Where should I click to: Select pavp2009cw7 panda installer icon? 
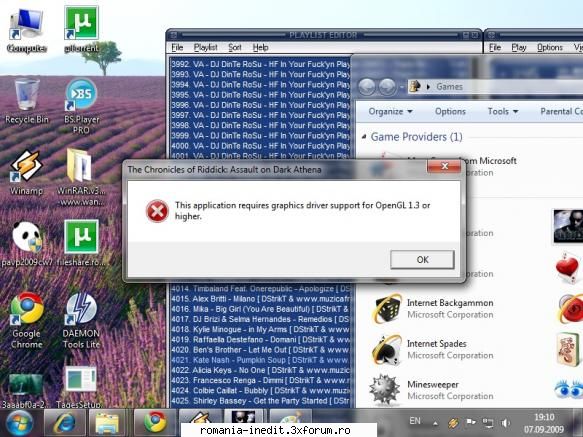coord(26,244)
